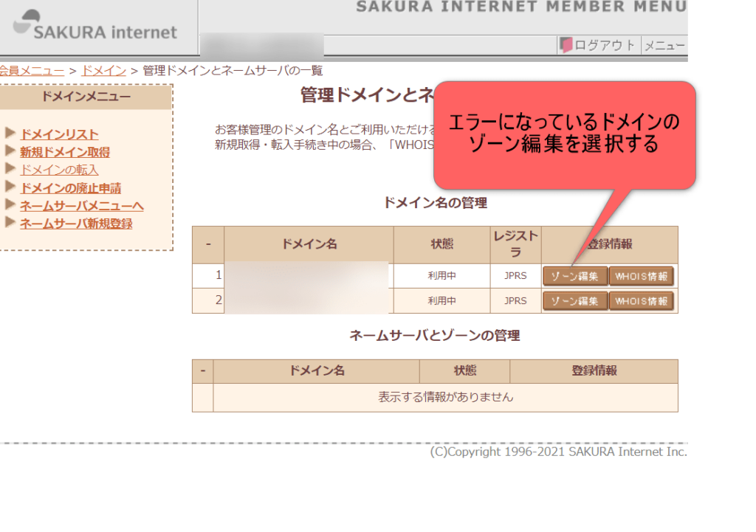Click the ゾーン編集 button for domain row 1

point(574,276)
